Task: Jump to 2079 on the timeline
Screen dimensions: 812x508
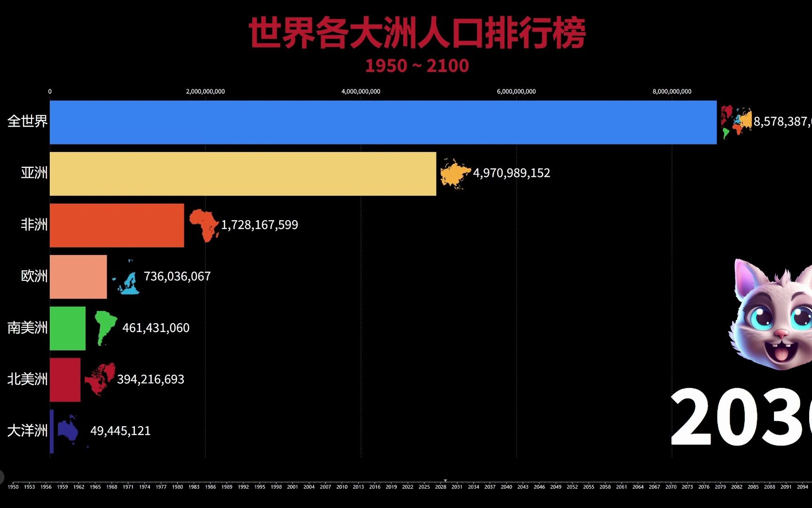Action: click(x=720, y=487)
